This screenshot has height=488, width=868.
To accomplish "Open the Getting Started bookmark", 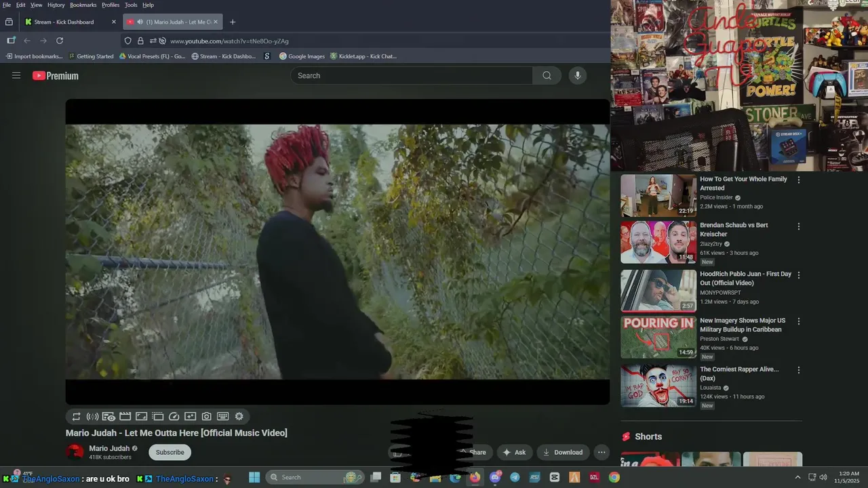I will [91, 56].
